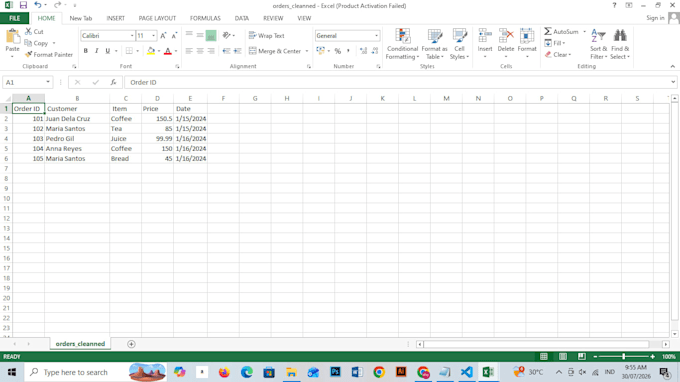Select the orders_cleanned sheet tab

click(80, 344)
